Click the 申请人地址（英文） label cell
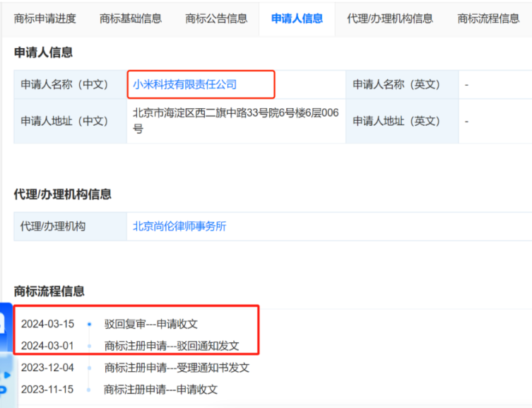This screenshot has height=408, width=532. [x=402, y=121]
